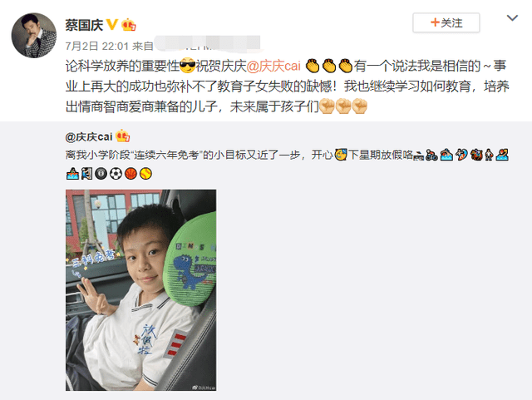532x400 pixels.
Task: Click the membership crown icon beside 蔡国庆
Action: pos(129,25)
